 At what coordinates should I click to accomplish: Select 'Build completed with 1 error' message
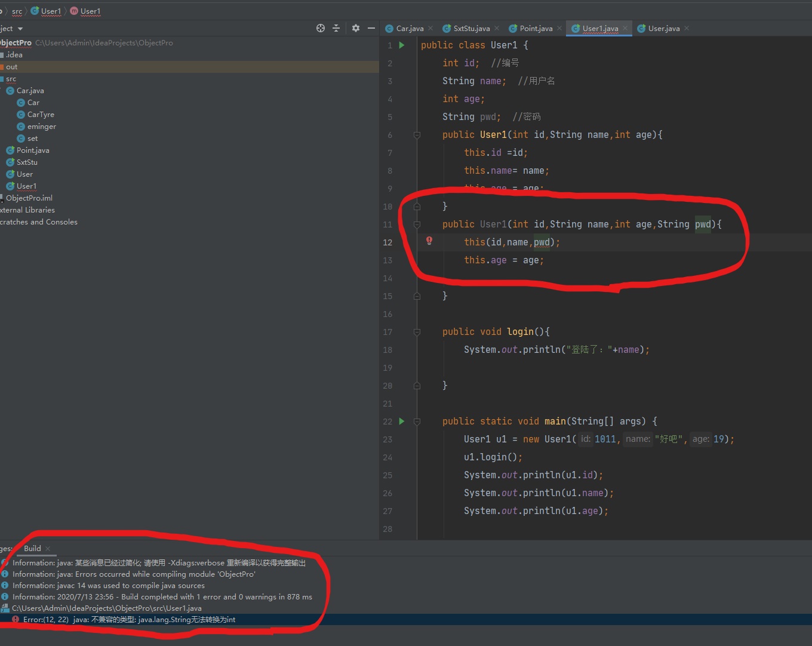162,597
